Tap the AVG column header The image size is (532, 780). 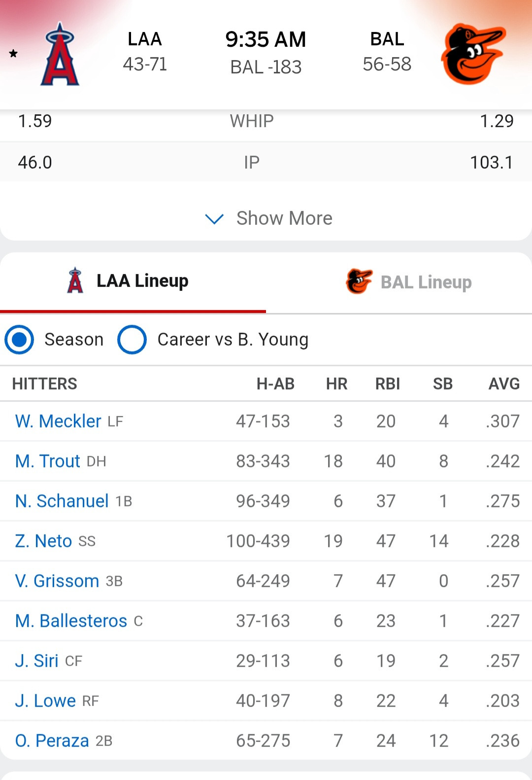pyautogui.click(x=504, y=384)
